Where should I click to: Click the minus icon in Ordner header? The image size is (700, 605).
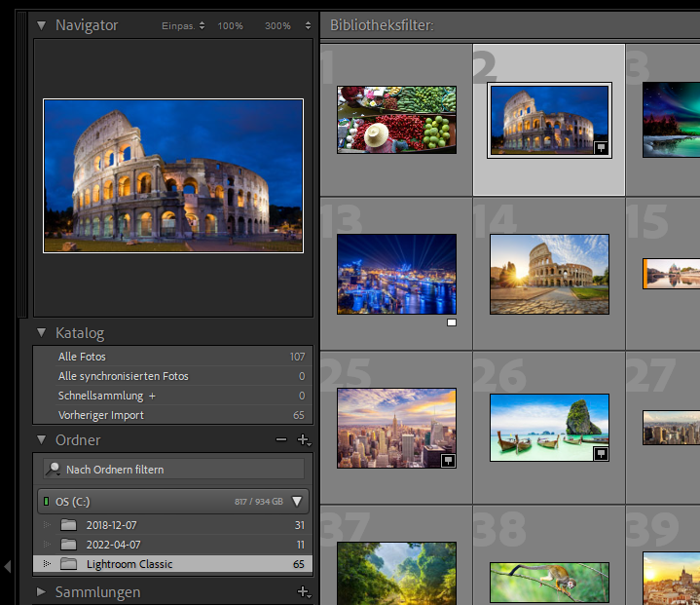click(281, 439)
